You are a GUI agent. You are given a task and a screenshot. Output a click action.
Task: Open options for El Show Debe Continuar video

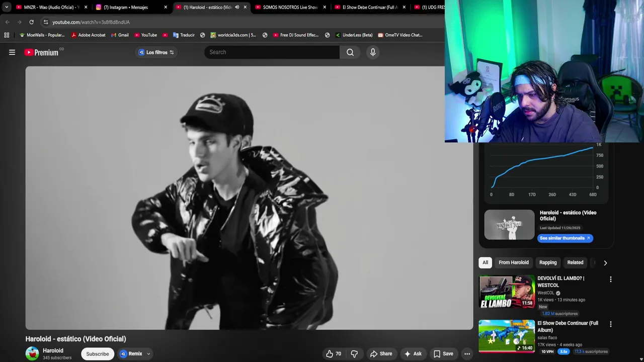610,324
